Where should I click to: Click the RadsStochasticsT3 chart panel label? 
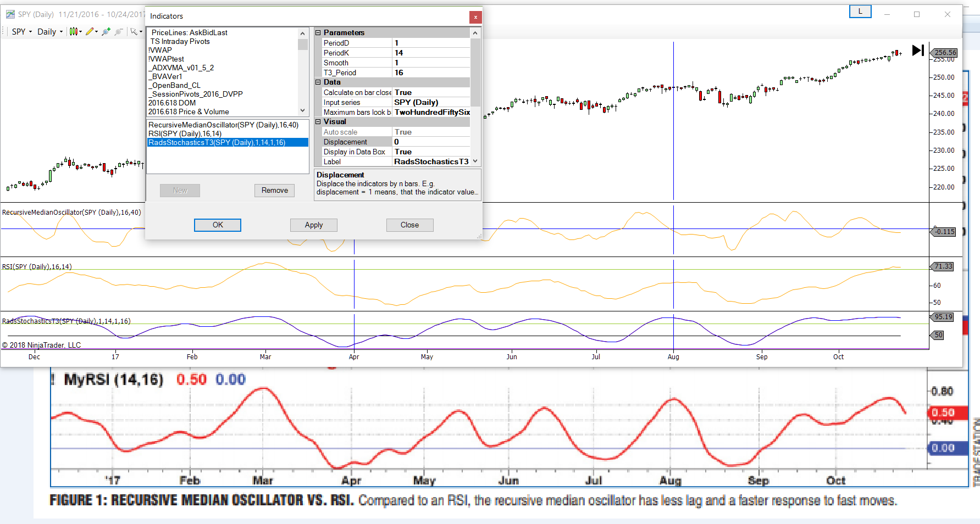(x=67, y=321)
